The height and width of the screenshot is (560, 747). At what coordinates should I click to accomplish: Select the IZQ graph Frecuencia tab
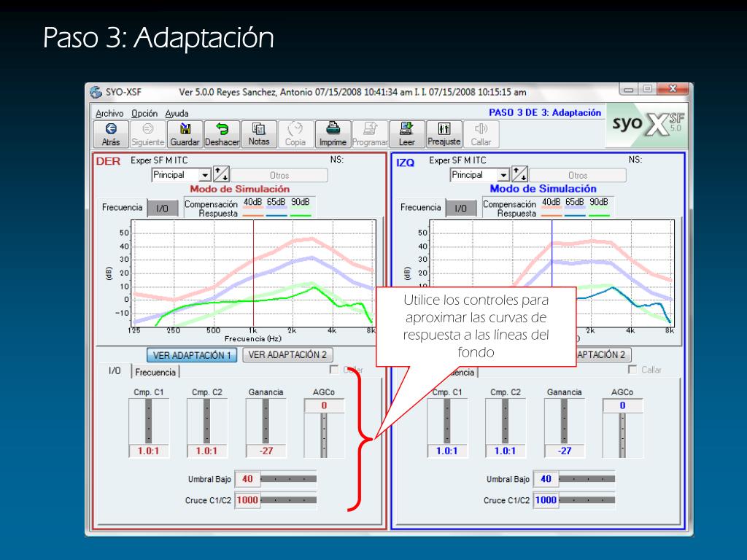(x=421, y=208)
